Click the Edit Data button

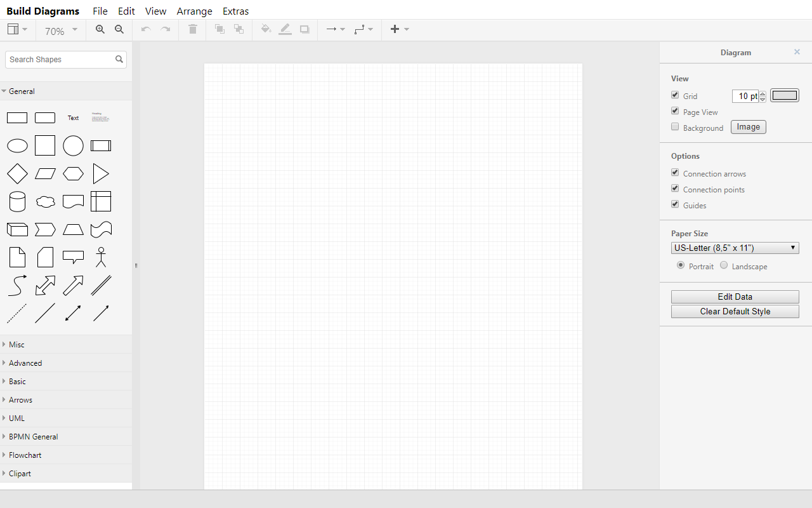pyautogui.click(x=735, y=297)
